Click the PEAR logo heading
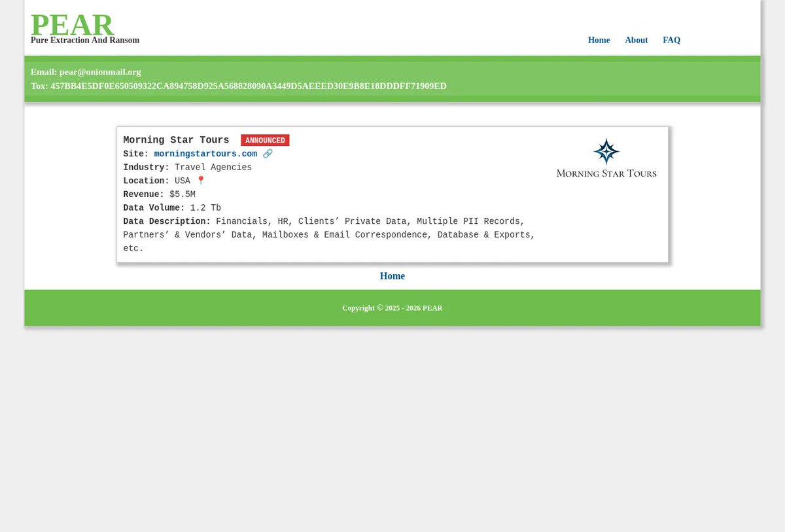785x532 pixels. (x=73, y=25)
